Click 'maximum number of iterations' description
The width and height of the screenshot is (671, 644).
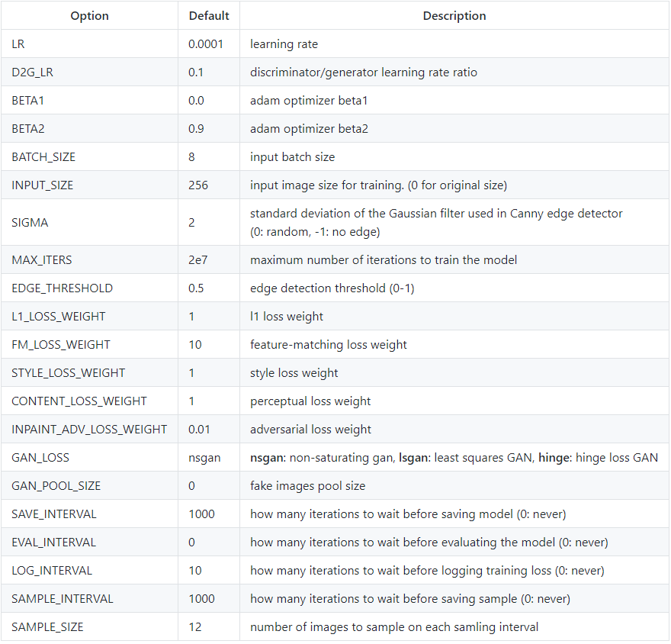384,260
